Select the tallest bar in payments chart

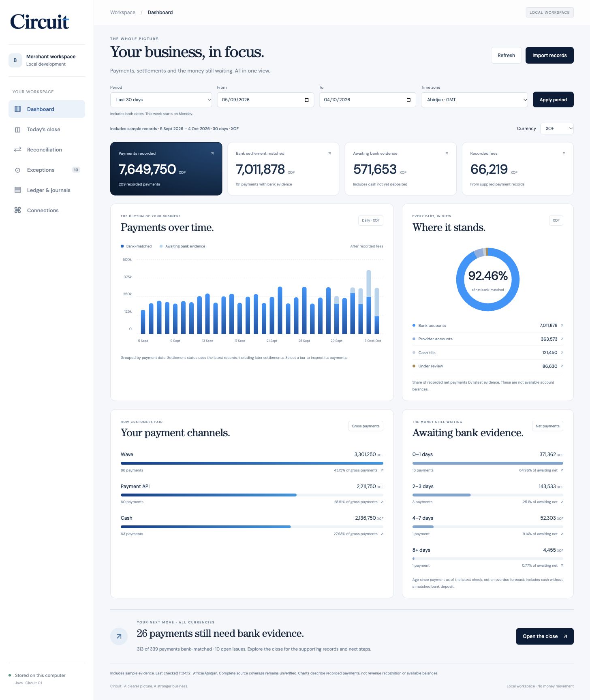coord(369,302)
